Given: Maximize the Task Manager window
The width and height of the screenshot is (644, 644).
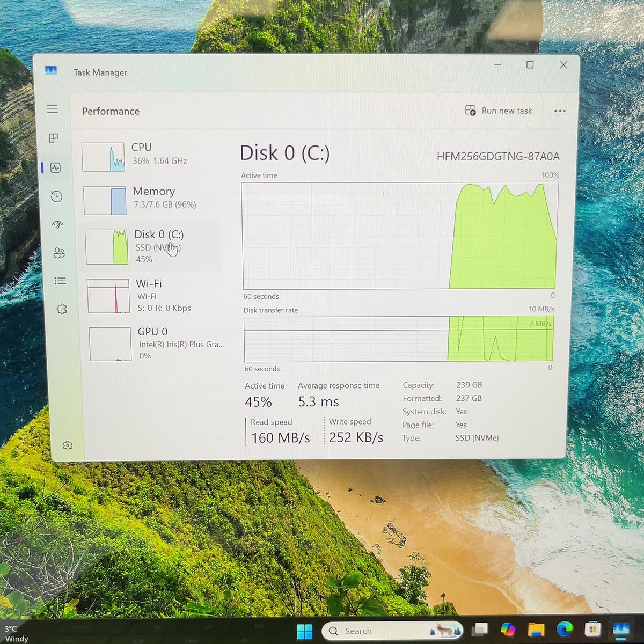Looking at the screenshot, I should pyautogui.click(x=530, y=65).
